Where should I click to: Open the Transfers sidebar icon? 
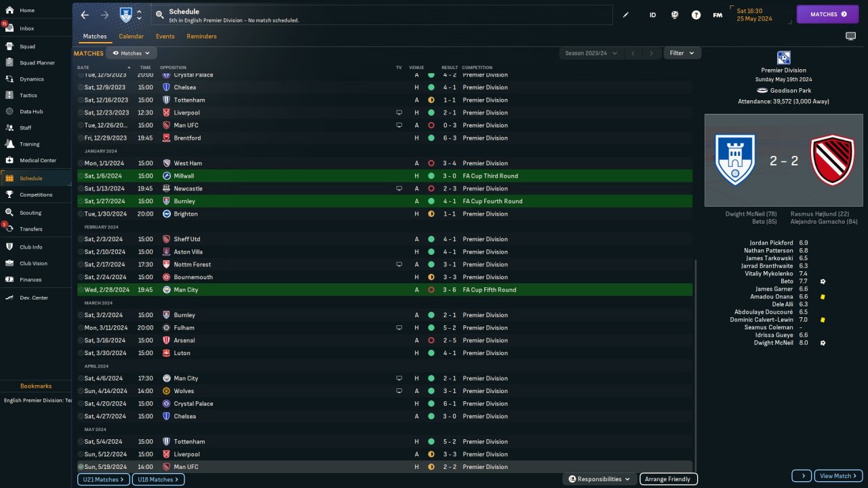(9, 229)
